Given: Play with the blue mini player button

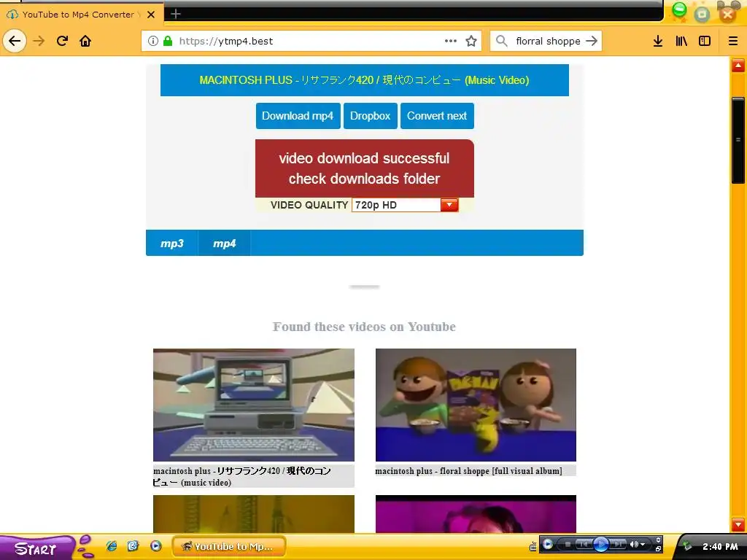Looking at the screenshot, I should pyautogui.click(x=601, y=544).
